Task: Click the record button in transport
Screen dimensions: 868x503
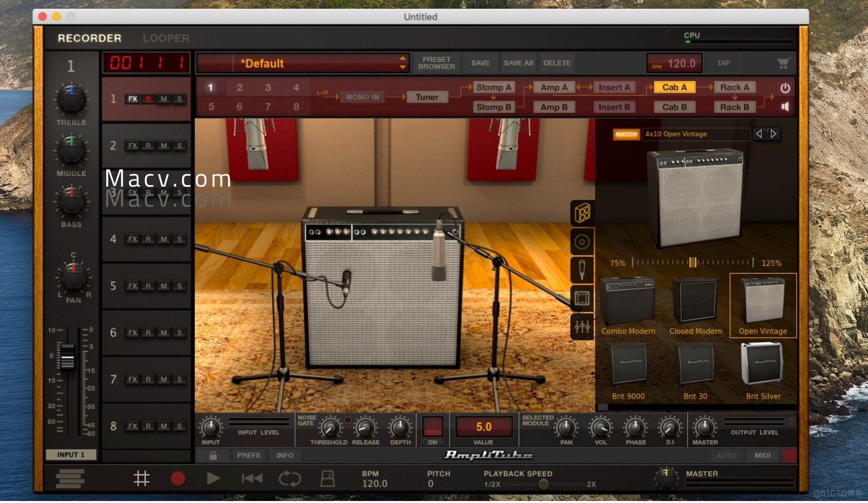Action: click(178, 479)
